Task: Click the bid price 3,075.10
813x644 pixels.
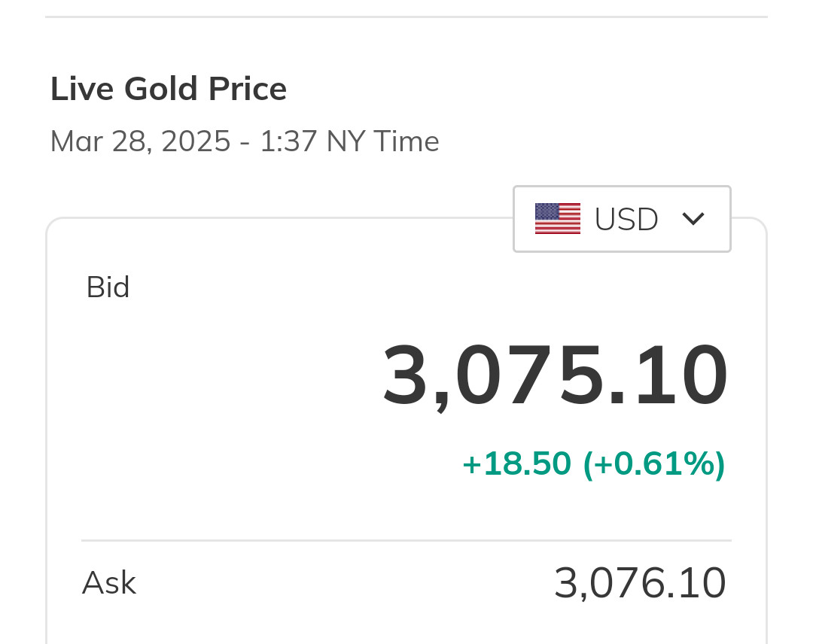Action: (556, 375)
